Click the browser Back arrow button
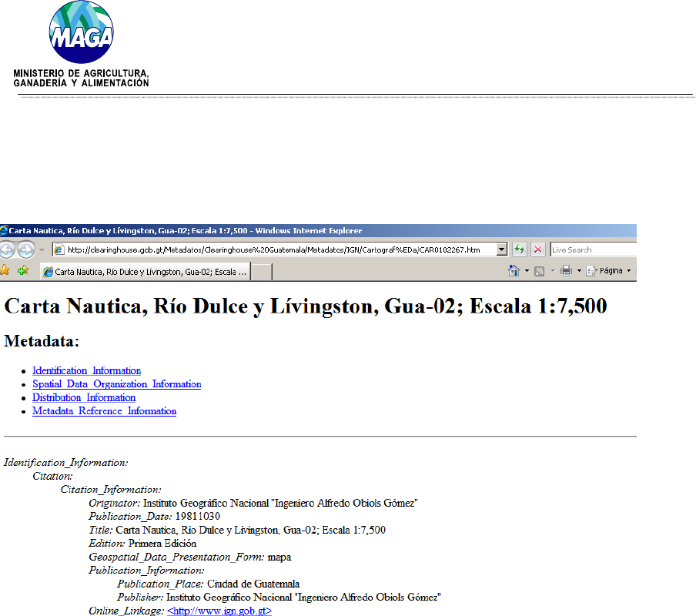This screenshot has width=696, height=616. point(6,249)
